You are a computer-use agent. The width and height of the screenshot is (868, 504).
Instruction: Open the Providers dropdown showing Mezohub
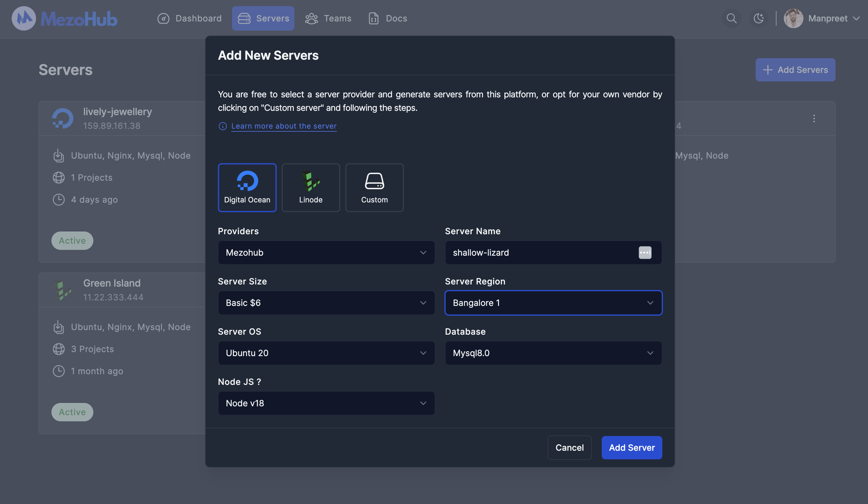326,253
